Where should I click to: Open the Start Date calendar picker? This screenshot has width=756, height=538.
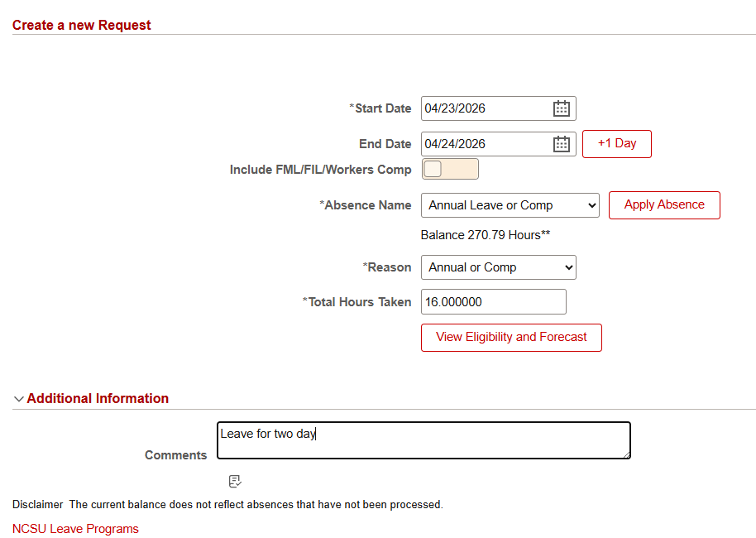[x=562, y=108]
